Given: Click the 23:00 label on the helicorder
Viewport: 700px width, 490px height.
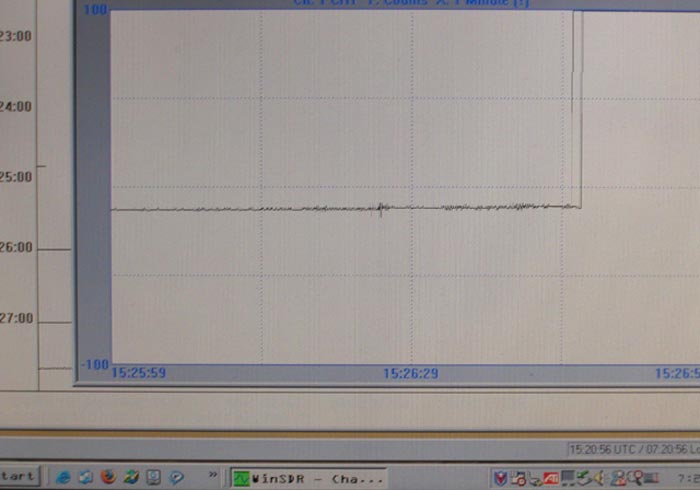Looking at the screenshot, I should pyautogui.click(x=16, y=36).
